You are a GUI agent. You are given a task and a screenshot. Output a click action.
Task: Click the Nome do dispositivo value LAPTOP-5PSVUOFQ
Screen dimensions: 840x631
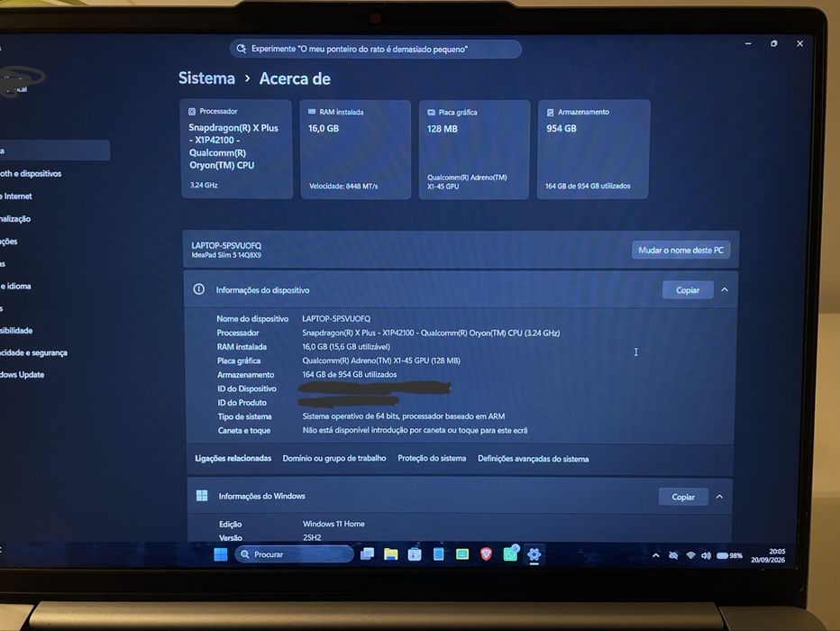coord(336,319)
